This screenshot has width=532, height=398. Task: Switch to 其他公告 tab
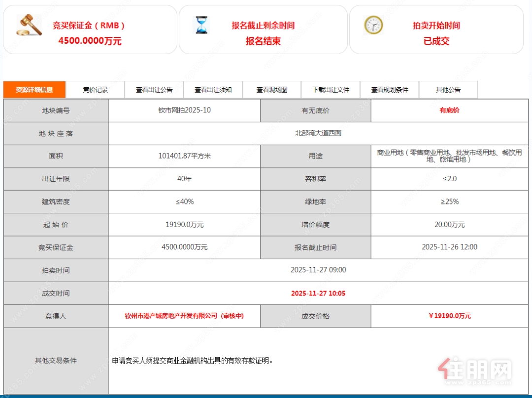pyautogui.click(x=448, y=90)
